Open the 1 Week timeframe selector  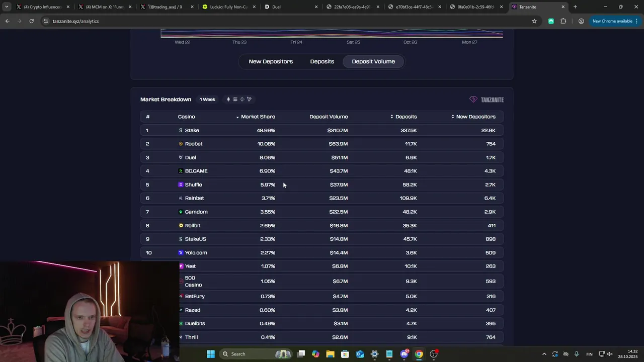click(x=207, y=100)
